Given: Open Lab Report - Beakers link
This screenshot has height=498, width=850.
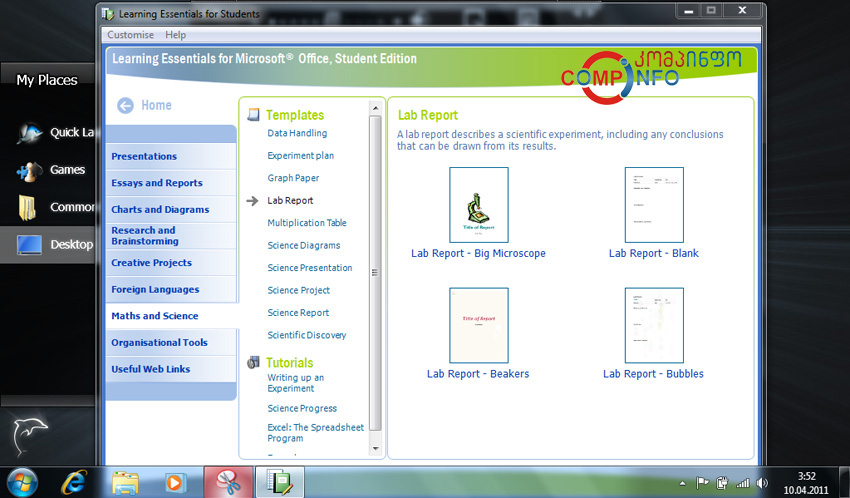Looking at the screenshot, I should (x=478, y=374).
